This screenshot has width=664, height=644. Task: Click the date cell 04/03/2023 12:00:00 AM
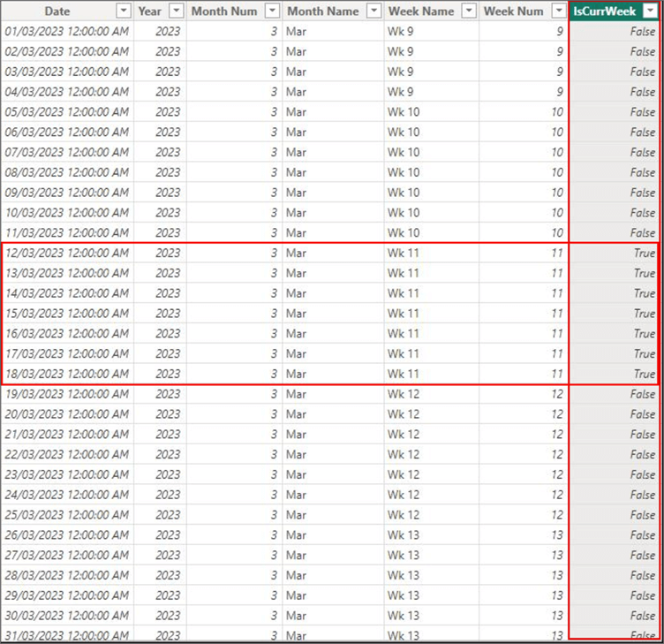(67, 92)
